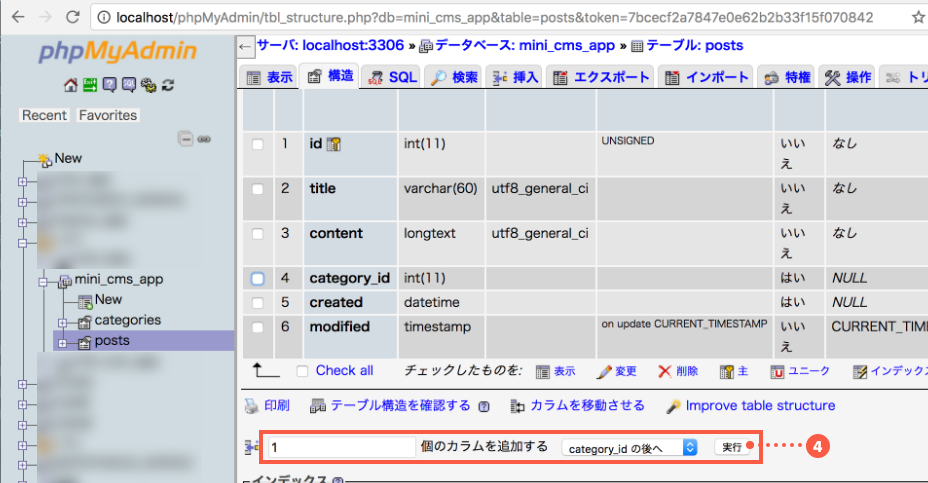Expand the posts table tree node
This screenshot has height=483, width=928.
pos(62,342)
